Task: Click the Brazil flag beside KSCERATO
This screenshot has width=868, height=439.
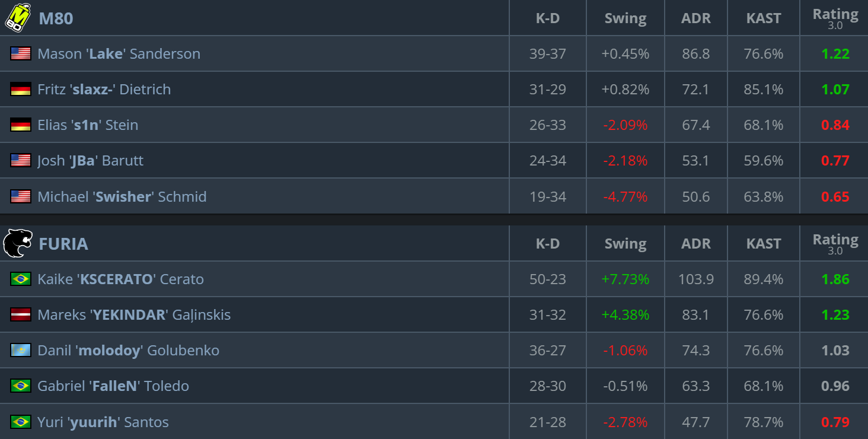Action: pos(21,279)
